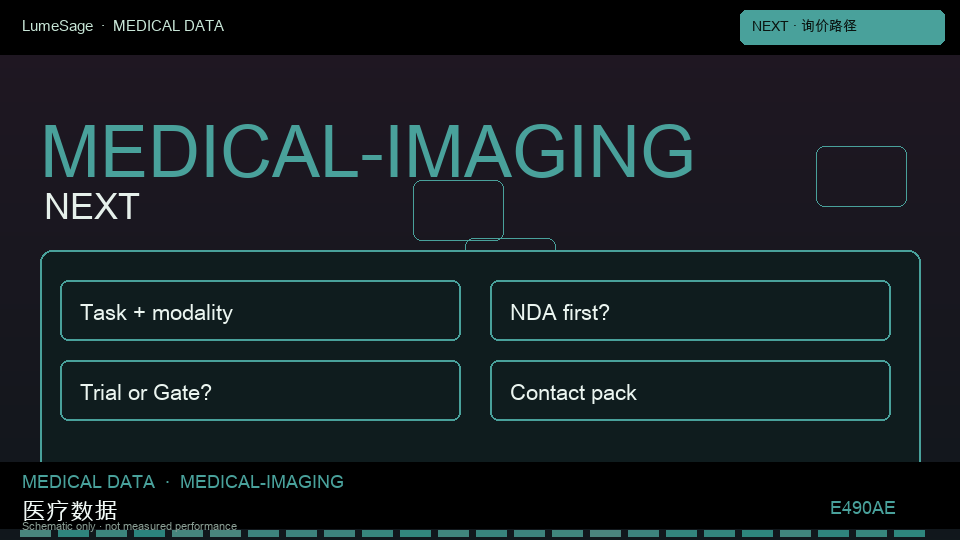The width and height of the screenshot is (960, 540).
Task: Click the first segment of the progress strip
Action: (36, 534)
